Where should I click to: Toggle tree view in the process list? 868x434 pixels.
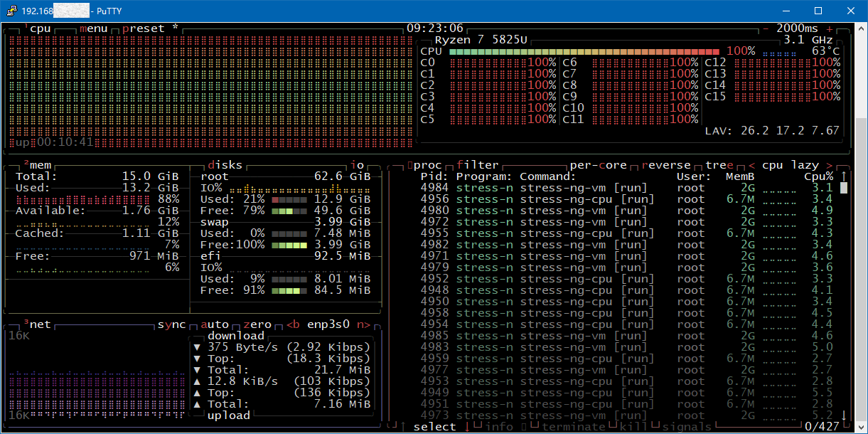coord(719,165)
